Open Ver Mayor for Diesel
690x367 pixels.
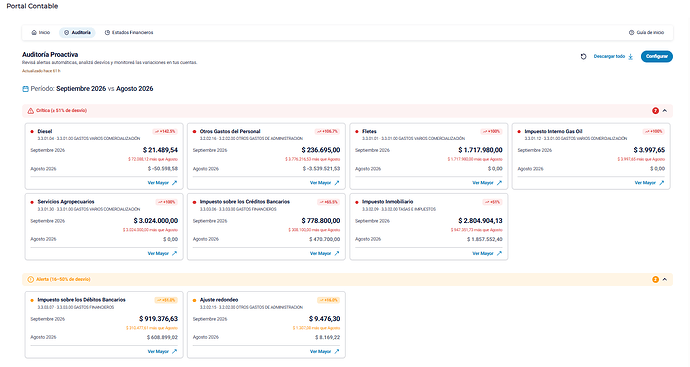click(x=162, y=183)
